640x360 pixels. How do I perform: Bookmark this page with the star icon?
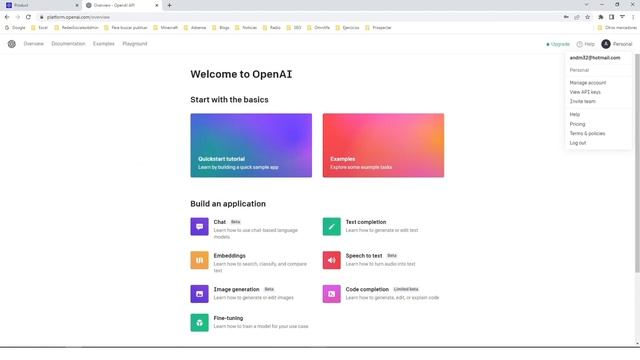587,17
